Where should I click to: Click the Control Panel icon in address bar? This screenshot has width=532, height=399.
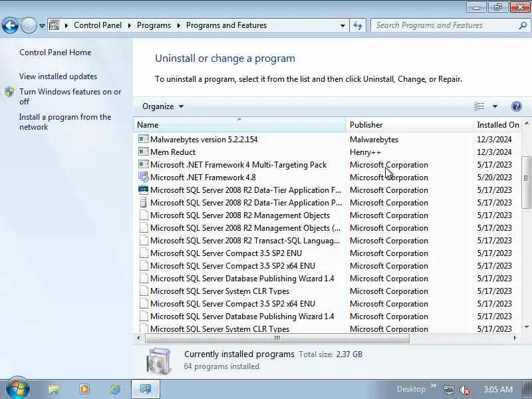point(54,25)
